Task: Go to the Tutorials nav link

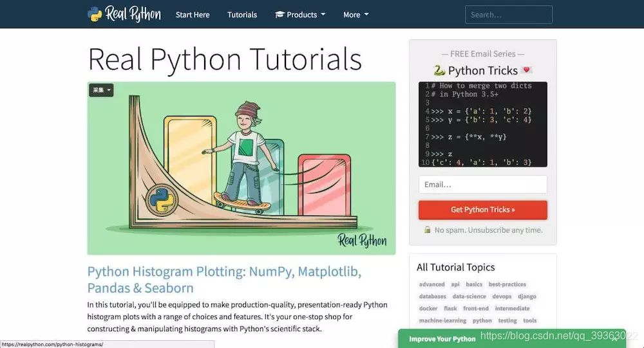Action: coord(242,15)
